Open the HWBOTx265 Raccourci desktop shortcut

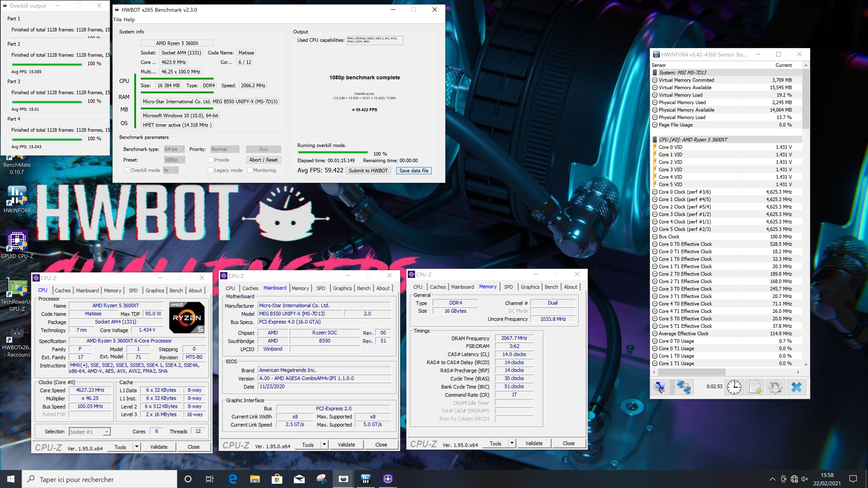click(x=17, y=341)
